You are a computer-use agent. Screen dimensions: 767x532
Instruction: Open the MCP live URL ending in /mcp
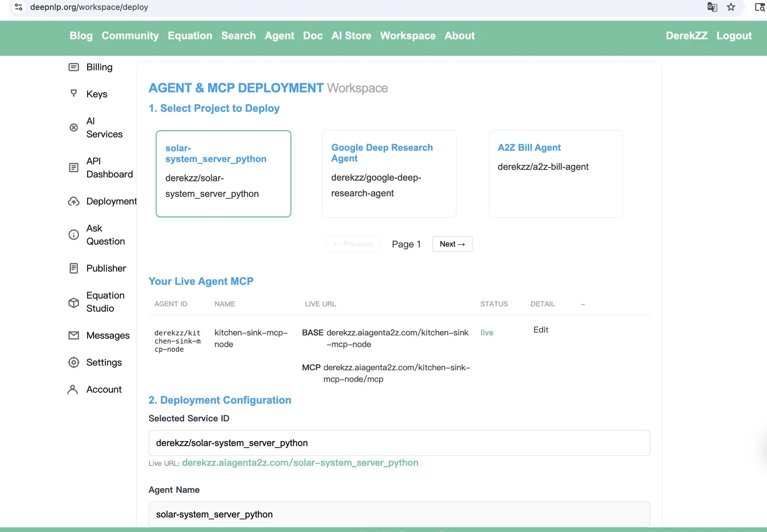coord(397,373)
